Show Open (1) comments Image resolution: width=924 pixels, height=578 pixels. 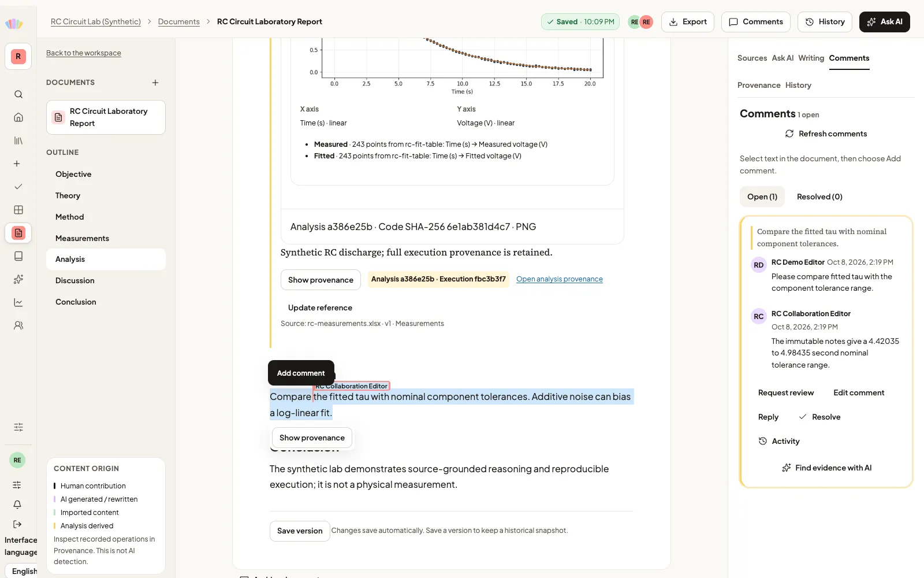click(762, 197)
